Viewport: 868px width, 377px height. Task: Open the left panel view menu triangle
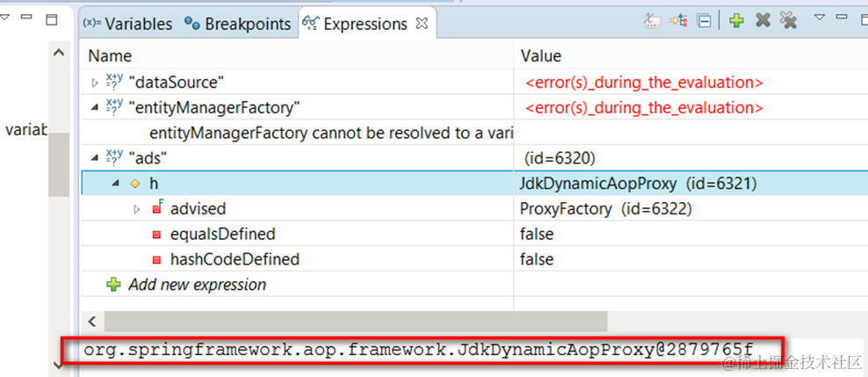pos(5,18)
